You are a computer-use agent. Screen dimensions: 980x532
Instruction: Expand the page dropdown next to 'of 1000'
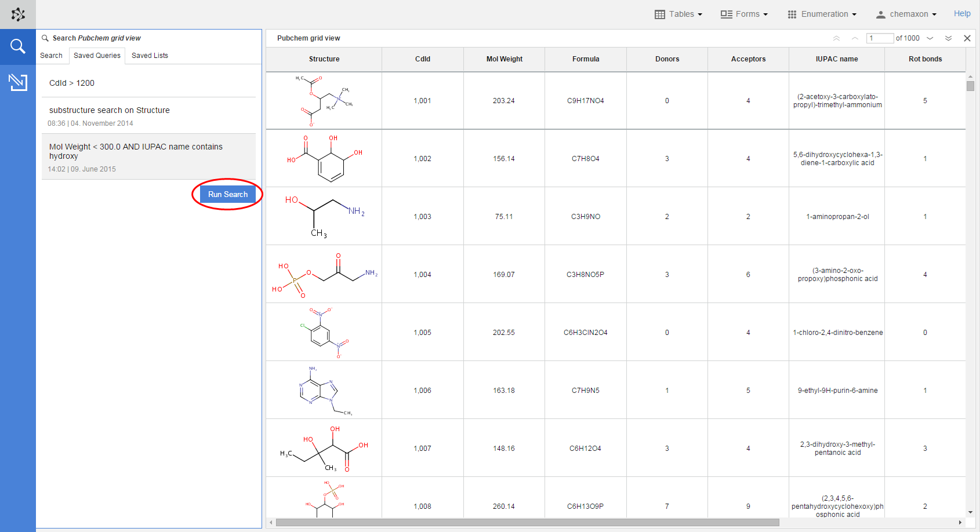coord(930,38)
